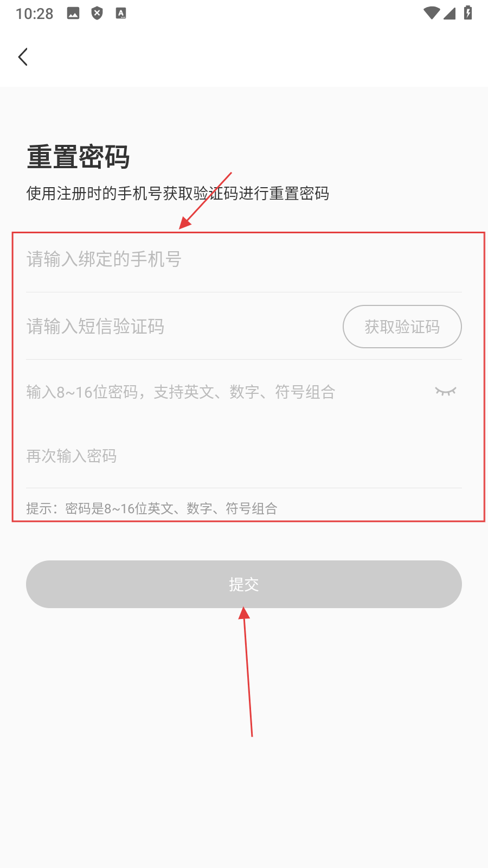The width and height of the screenshot is (488, 868).
Task: Tap the Wi-Fi signal icon
Action: click(432, 13)
